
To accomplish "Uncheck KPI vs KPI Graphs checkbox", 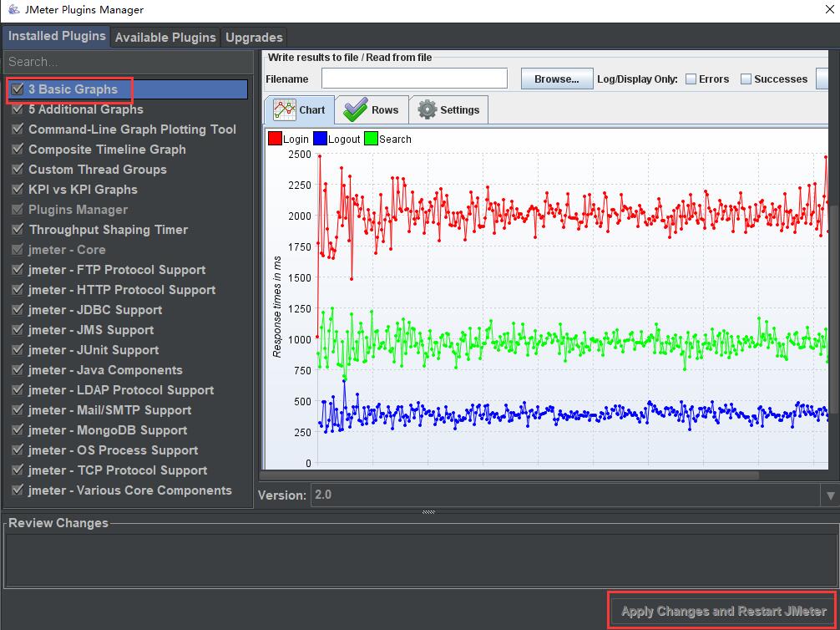I will coord(18,190).
